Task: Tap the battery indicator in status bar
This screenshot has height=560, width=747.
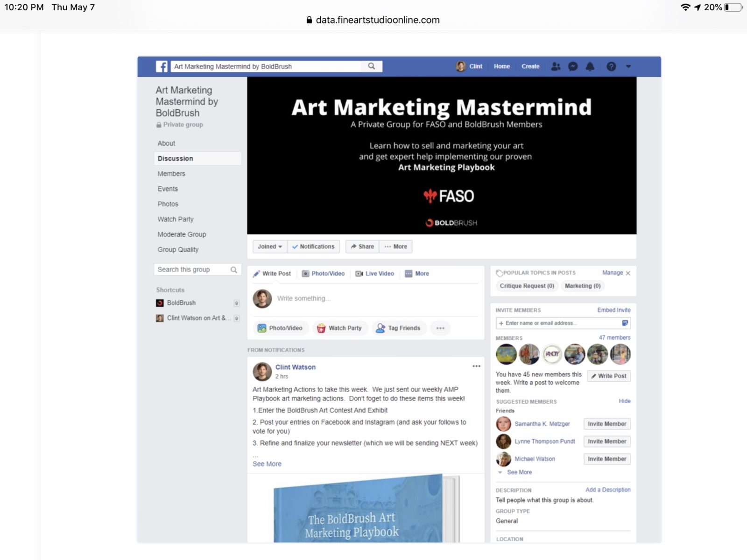Action: 734,7
